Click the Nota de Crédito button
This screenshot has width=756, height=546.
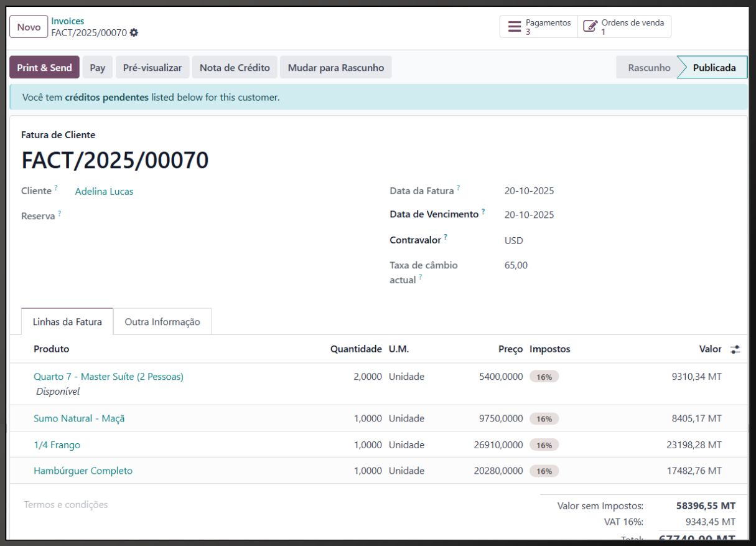[x=235, y=67]
